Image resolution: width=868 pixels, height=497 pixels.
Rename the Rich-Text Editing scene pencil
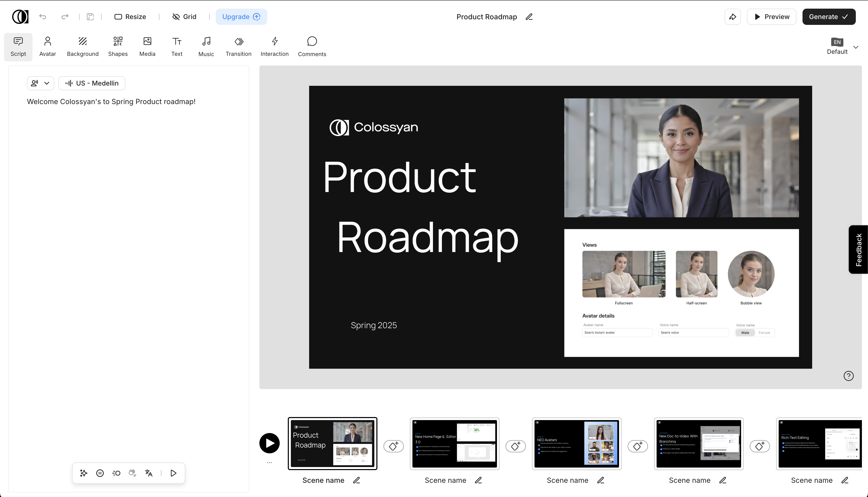coord(845,480)
